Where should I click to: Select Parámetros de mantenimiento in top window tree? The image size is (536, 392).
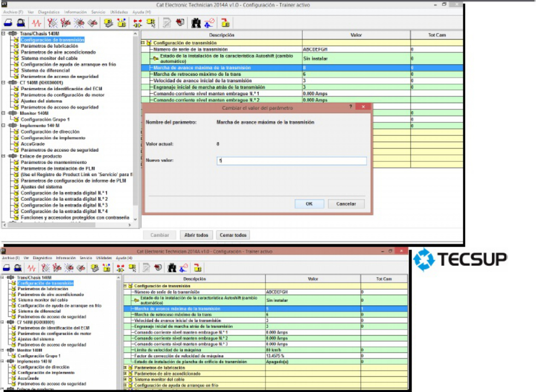(54, 162)
